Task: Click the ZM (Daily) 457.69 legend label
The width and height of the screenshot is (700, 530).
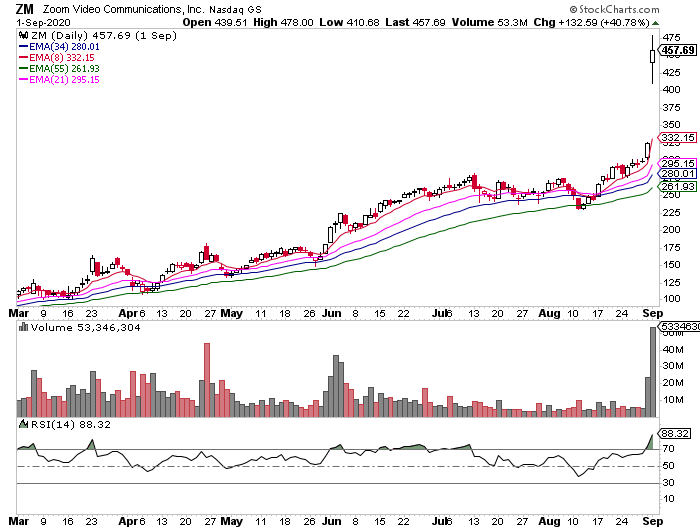Action: [104, 35]
